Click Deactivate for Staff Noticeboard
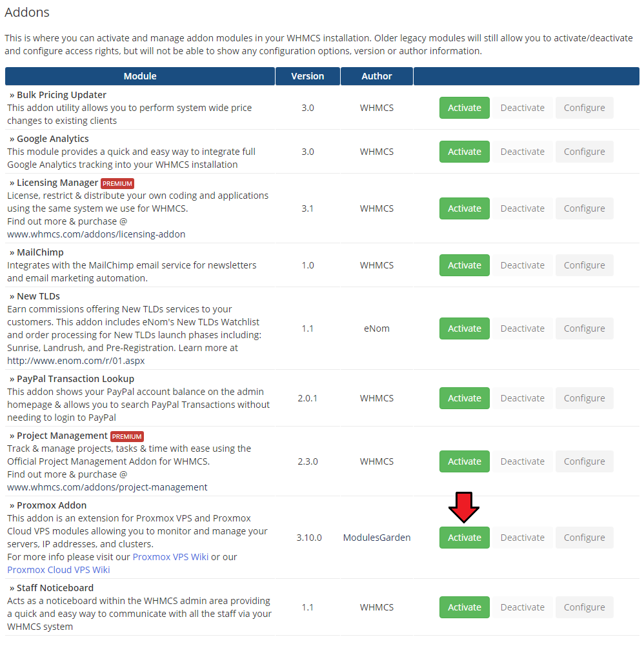This screenshot has width=644, height=646. (522, 607)
